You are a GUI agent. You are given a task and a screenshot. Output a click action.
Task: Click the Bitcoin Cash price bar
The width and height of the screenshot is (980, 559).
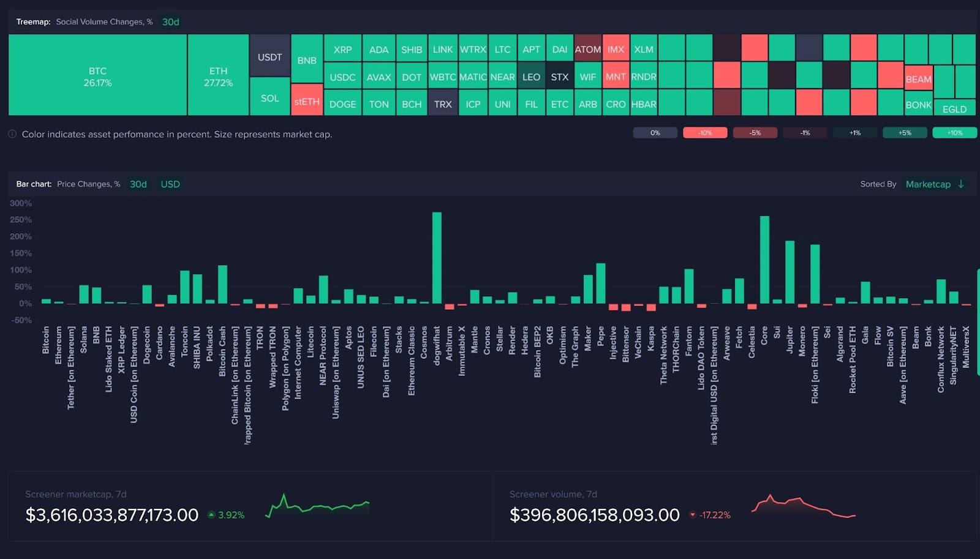[222, 284]
